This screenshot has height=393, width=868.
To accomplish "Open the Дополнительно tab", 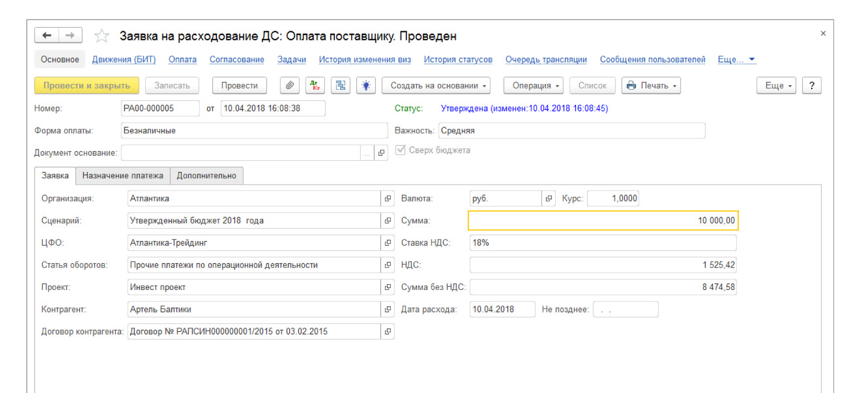I will (206, 176).
